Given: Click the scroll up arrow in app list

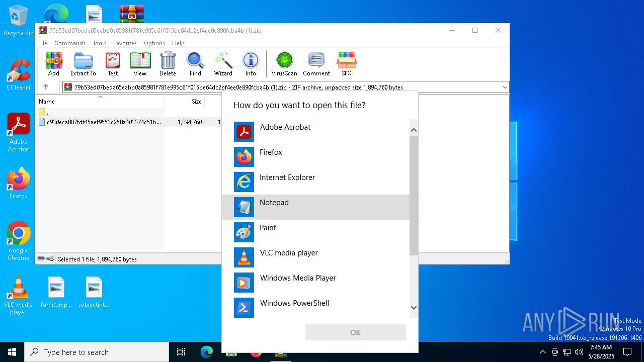Looking at the screenshot, I should tap(414, 130).
